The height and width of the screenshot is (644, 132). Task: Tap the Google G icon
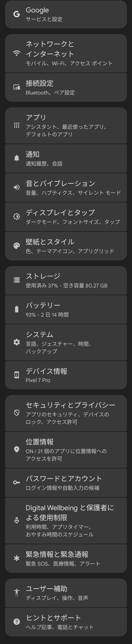(x=17, y=14)
